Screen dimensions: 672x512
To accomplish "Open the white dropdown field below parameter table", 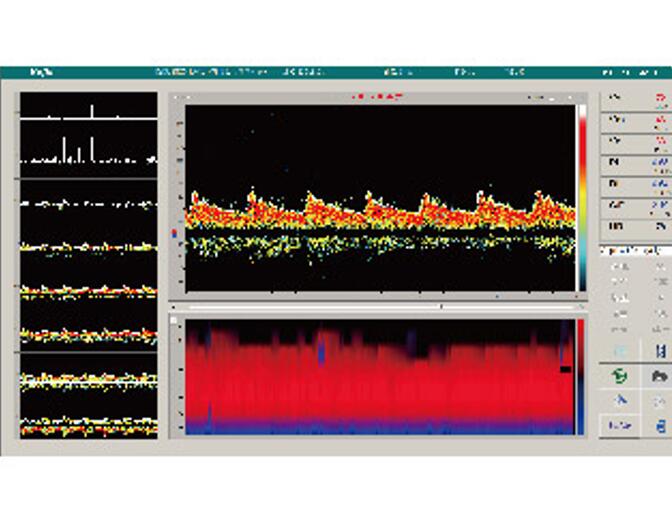I will tap(634, 248).
